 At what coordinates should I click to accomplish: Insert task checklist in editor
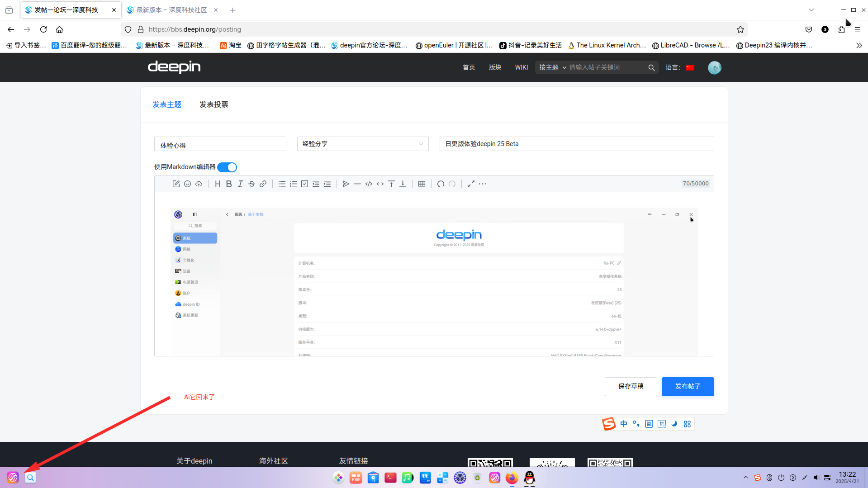click(304, 184)
